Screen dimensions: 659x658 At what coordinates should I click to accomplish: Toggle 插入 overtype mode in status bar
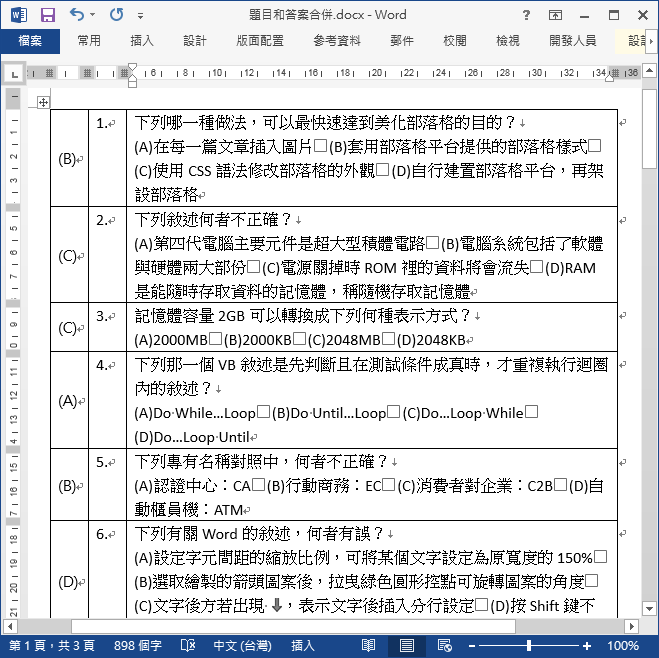click(303, 645)
